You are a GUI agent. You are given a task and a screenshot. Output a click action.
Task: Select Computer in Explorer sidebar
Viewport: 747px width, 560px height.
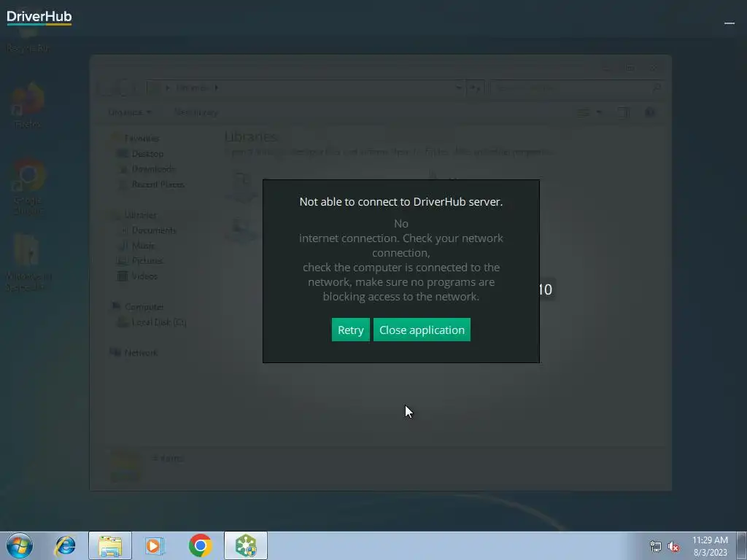137,307
